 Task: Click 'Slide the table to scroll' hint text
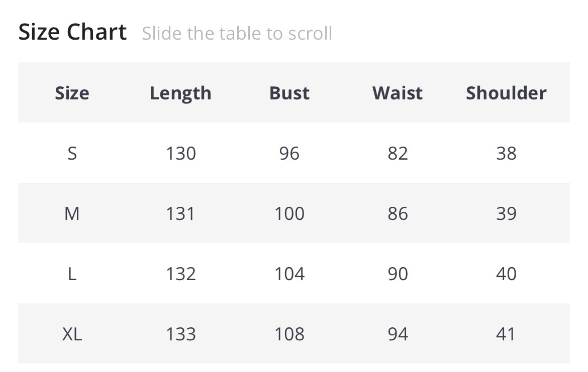click(x=237, y=34)
